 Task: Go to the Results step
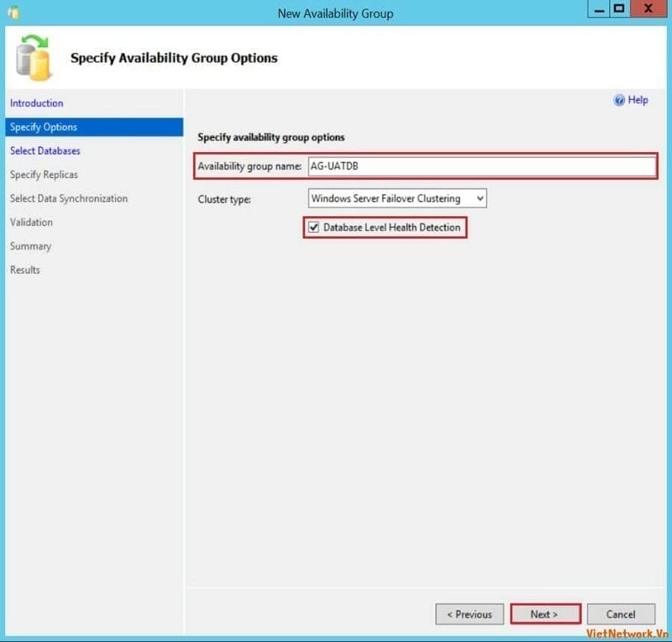25,270
